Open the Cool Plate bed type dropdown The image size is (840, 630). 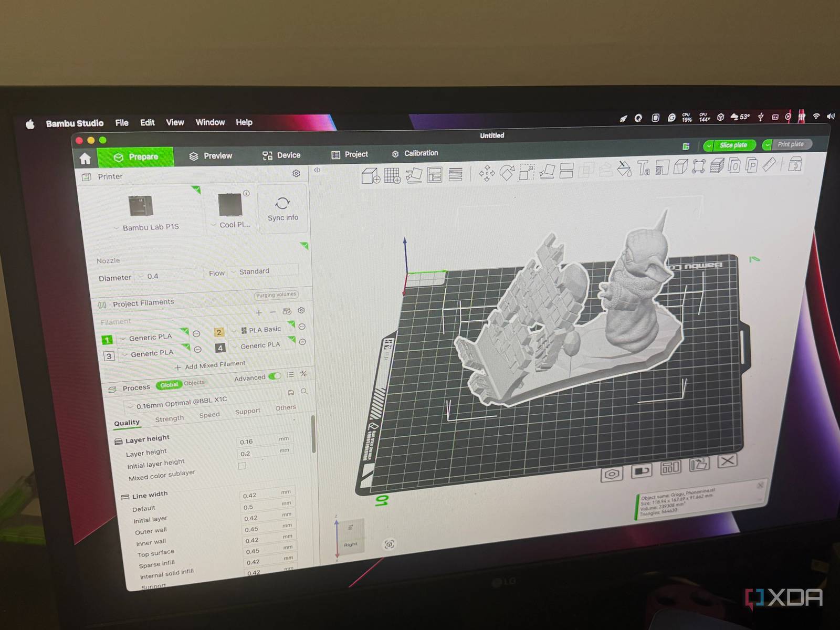(x=231, y=225)
